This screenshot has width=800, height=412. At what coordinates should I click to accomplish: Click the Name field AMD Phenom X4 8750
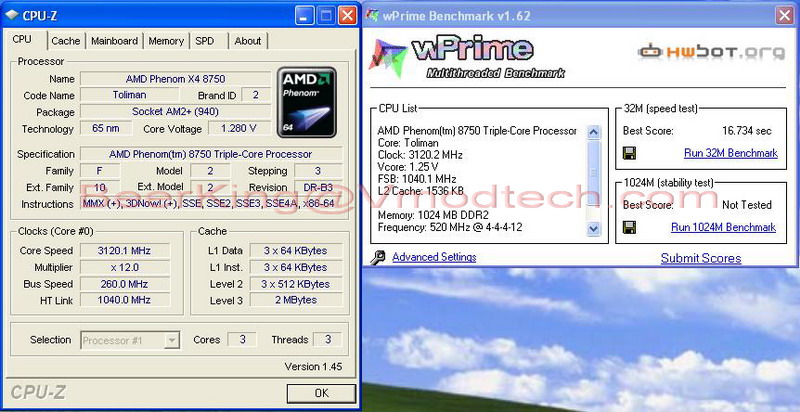[176, 79]
